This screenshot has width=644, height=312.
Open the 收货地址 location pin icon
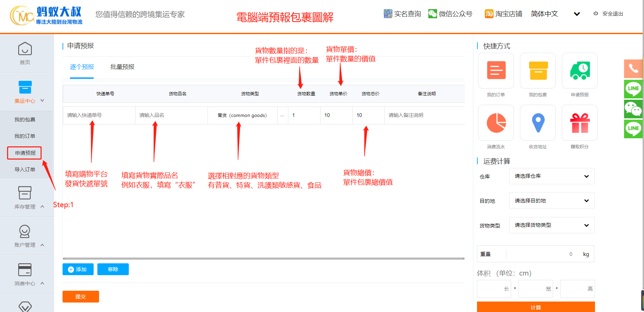point(538,123)
